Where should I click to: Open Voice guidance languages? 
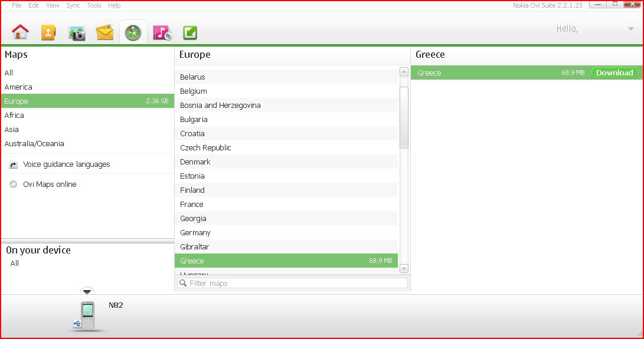(x=67, y=164)
